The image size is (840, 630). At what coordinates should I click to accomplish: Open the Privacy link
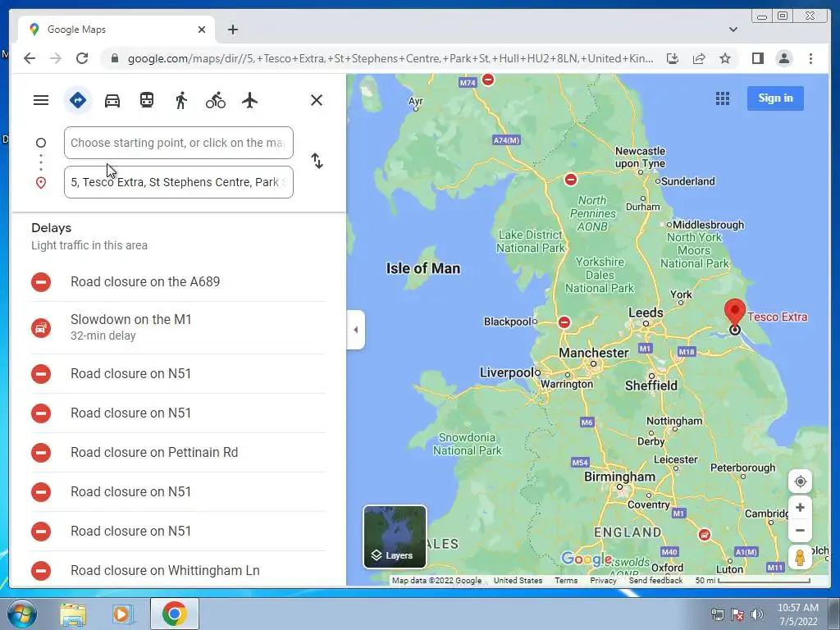[x=603, y=580]
